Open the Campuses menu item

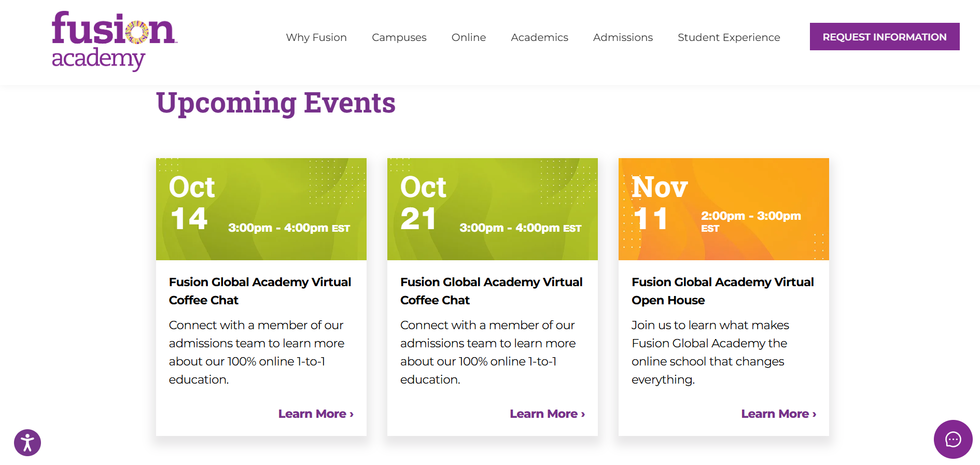(x=399, y=37)
